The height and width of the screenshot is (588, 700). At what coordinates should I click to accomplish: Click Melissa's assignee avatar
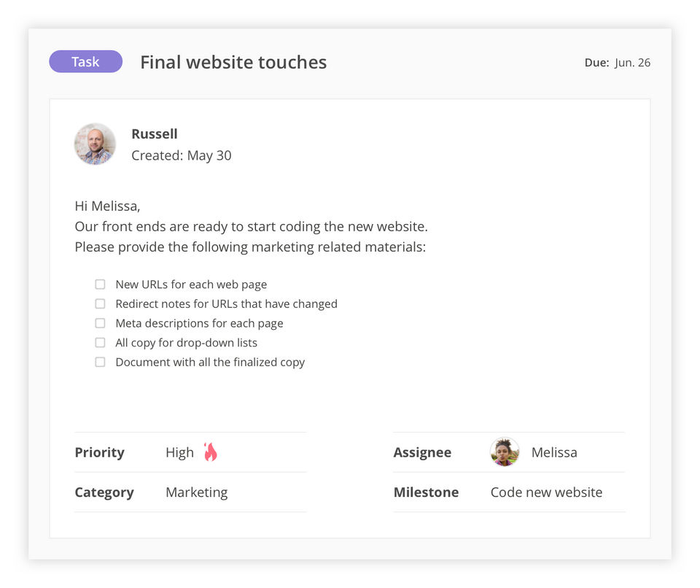click(x=505, y=452)
